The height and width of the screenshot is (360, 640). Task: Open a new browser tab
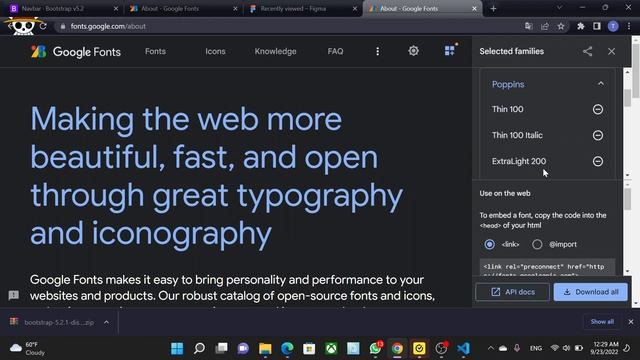[493, 9]
